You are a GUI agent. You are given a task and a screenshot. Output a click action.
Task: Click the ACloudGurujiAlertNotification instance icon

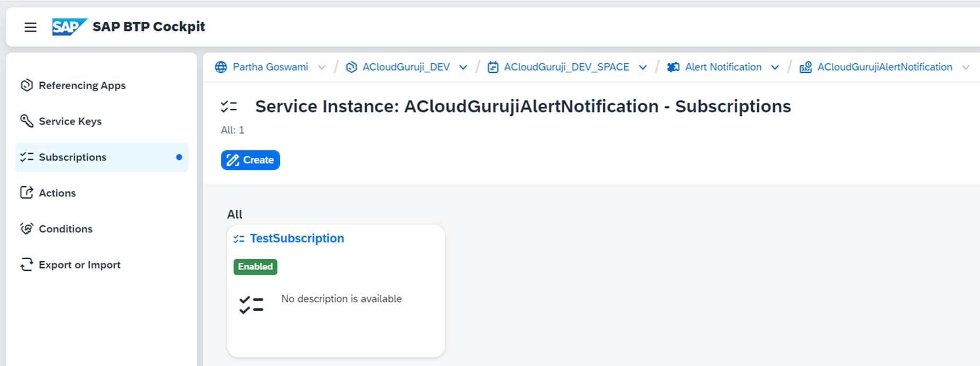click(x=805, y=67)
